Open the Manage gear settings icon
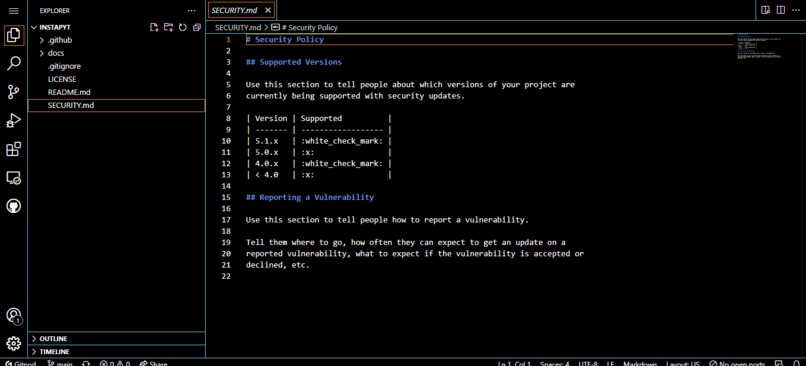 click(x=13, y=343)
